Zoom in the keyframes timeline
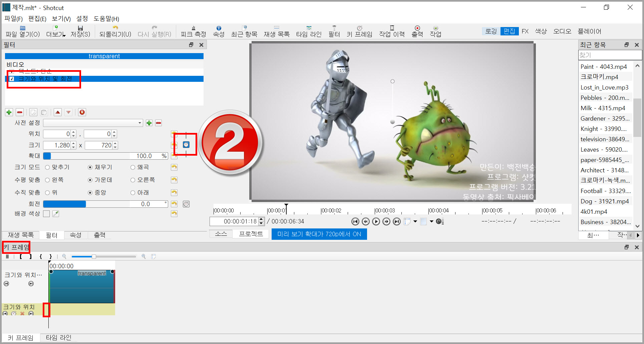 point(143,256)
